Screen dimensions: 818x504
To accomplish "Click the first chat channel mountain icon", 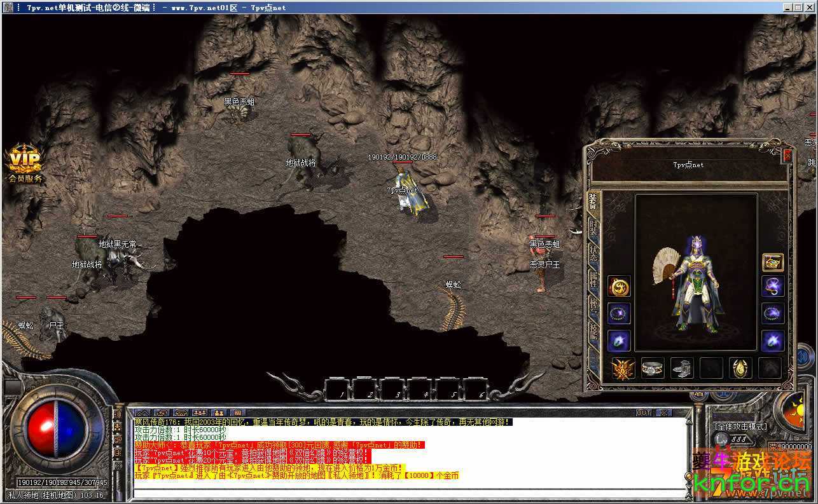I will [142, 413].
